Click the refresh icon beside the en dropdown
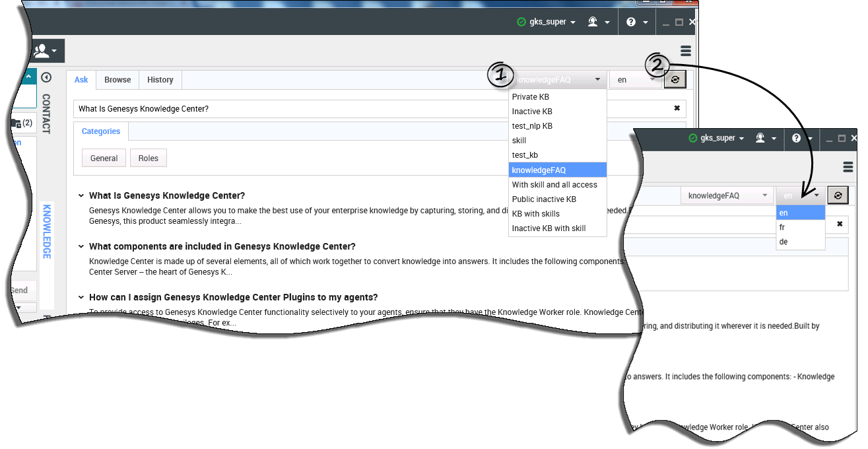The width and height of the screenshot is (868, 449). pos(675,80)
